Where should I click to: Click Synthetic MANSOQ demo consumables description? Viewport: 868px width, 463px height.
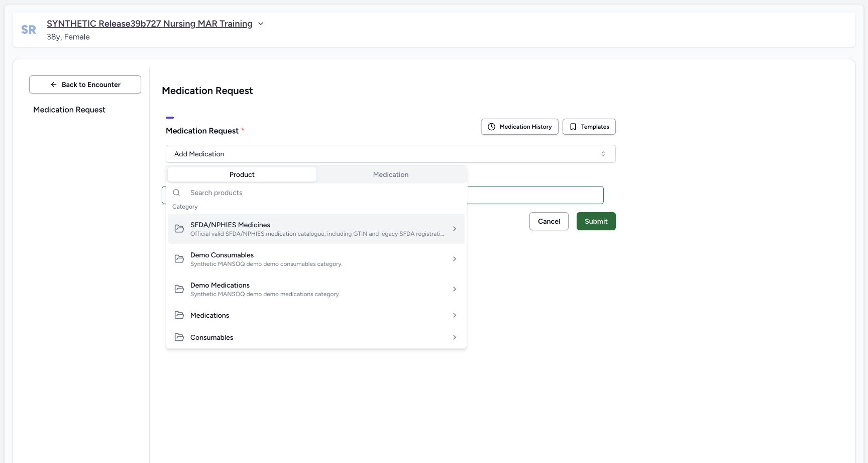(x=266, y=264)
